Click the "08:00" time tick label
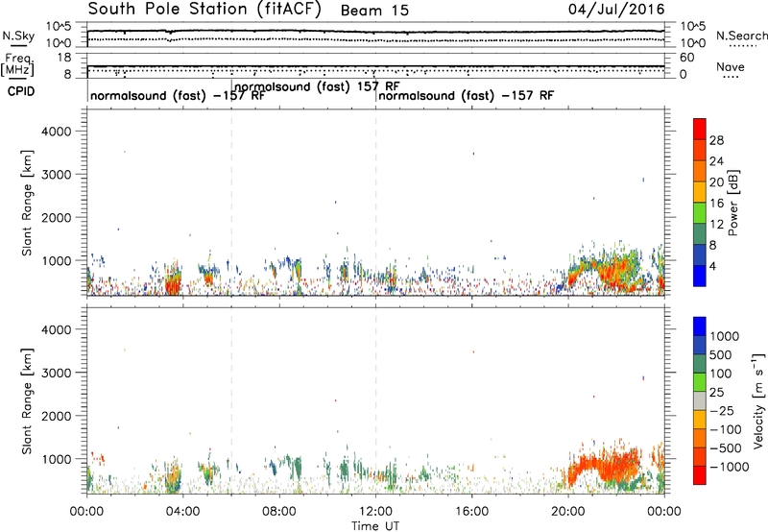The width and height of the screenshot is (768, 532). coord(279,512)
